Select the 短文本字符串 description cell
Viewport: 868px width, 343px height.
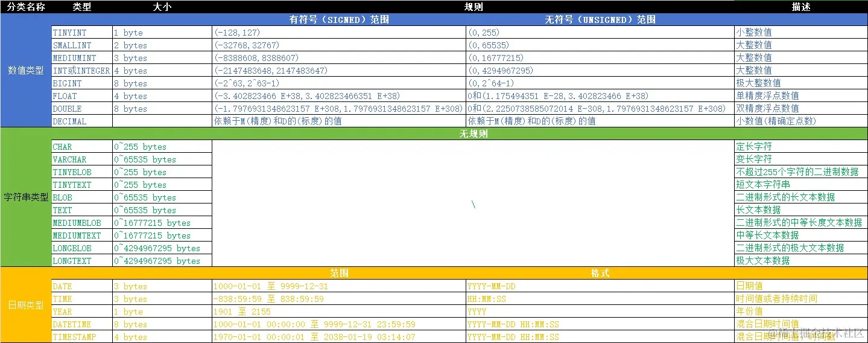801,184
